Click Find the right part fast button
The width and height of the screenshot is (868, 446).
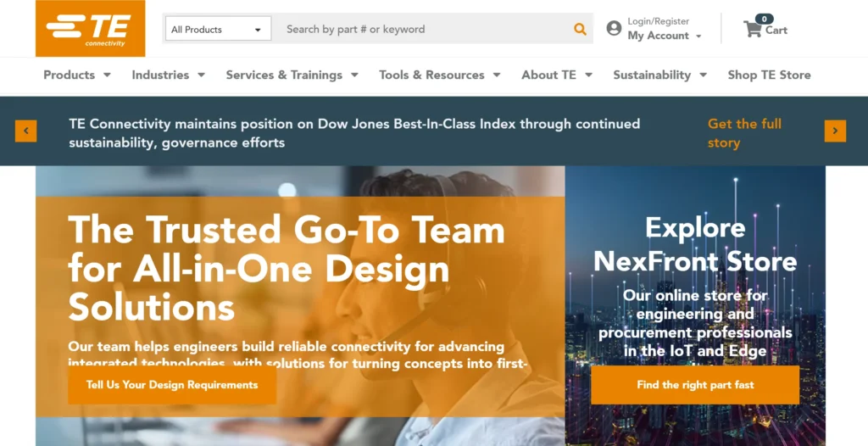(695, 385)
